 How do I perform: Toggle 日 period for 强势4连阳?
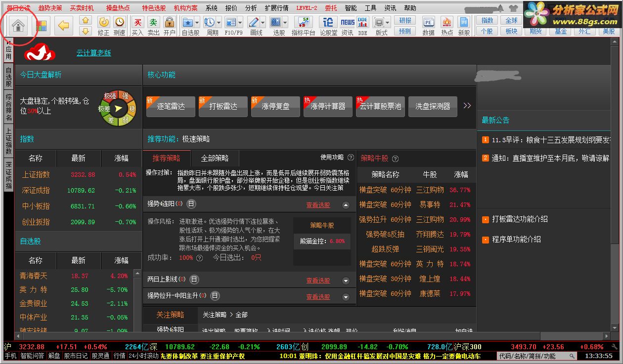tap(191, 203)
